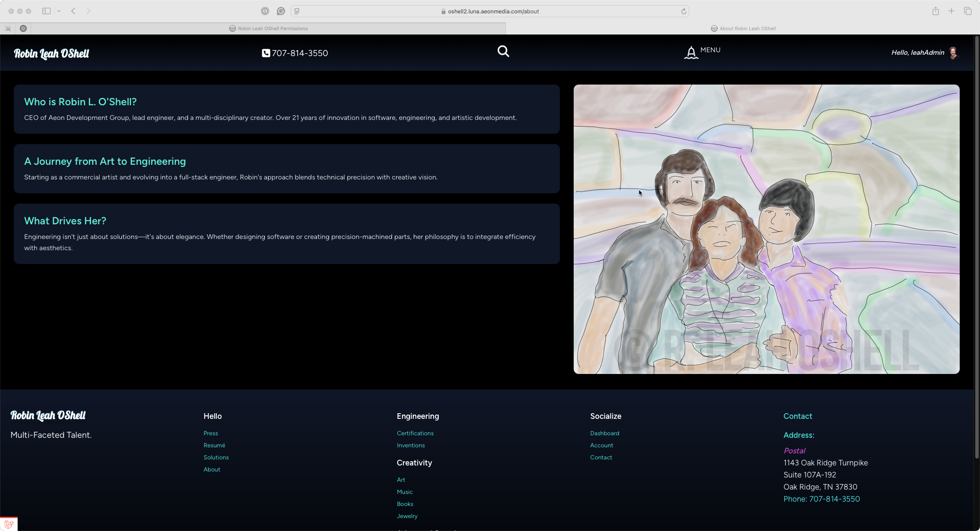Click the Laravel debug icon bottom-left

coord(9,524)
